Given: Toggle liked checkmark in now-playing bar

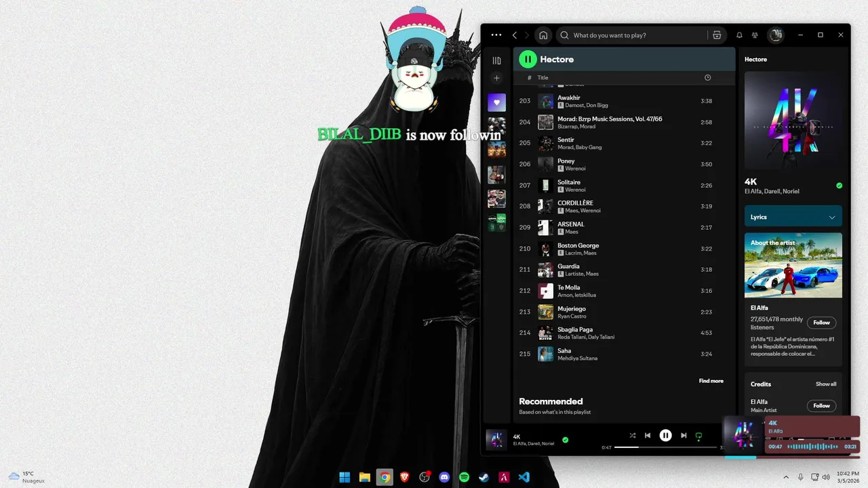Looking at the screenshot, I should pos(565,439).
